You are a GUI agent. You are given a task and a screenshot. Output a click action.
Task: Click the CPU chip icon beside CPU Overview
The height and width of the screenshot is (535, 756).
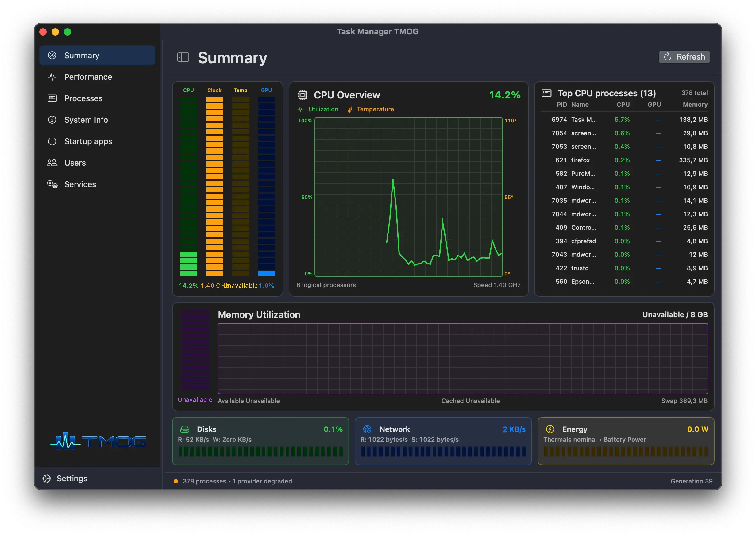[x=303, y=95]
